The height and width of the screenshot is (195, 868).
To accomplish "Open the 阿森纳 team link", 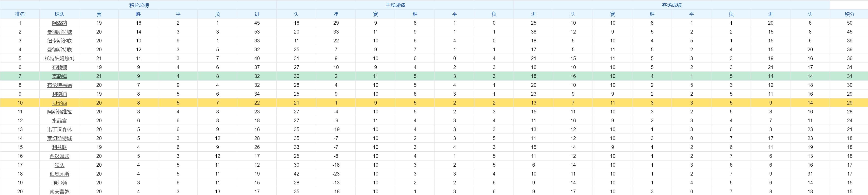I will coord(59,23).
